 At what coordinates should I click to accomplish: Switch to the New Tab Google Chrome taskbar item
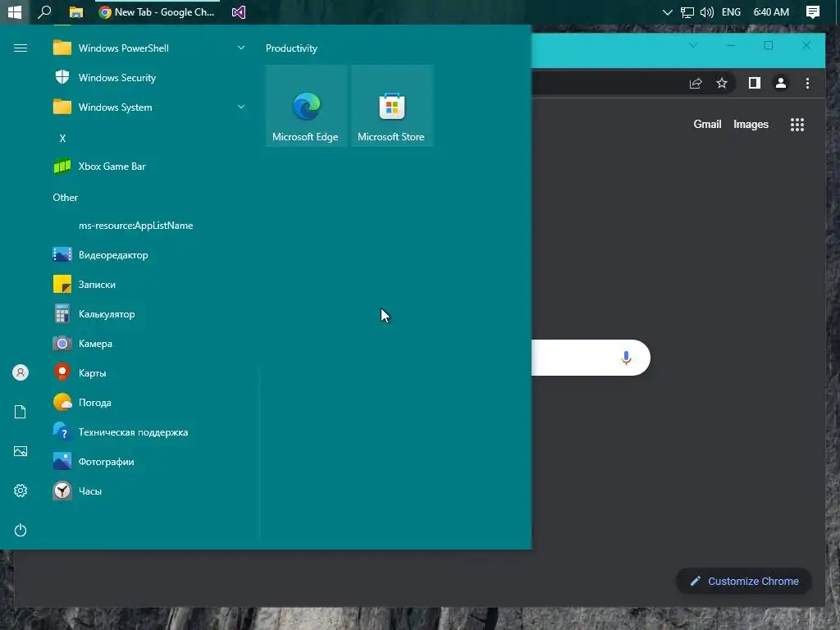(x=157, y=11)
